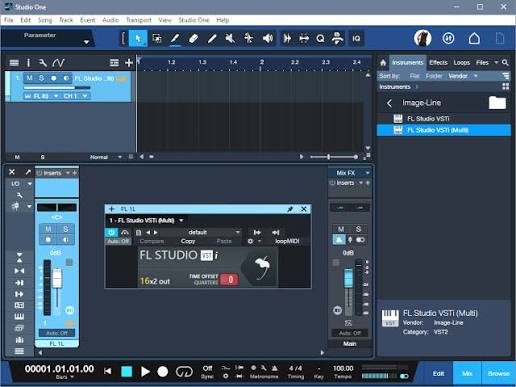Select the Listen speaker tool
Screen dimensions: 516x387
pos(268,38)
